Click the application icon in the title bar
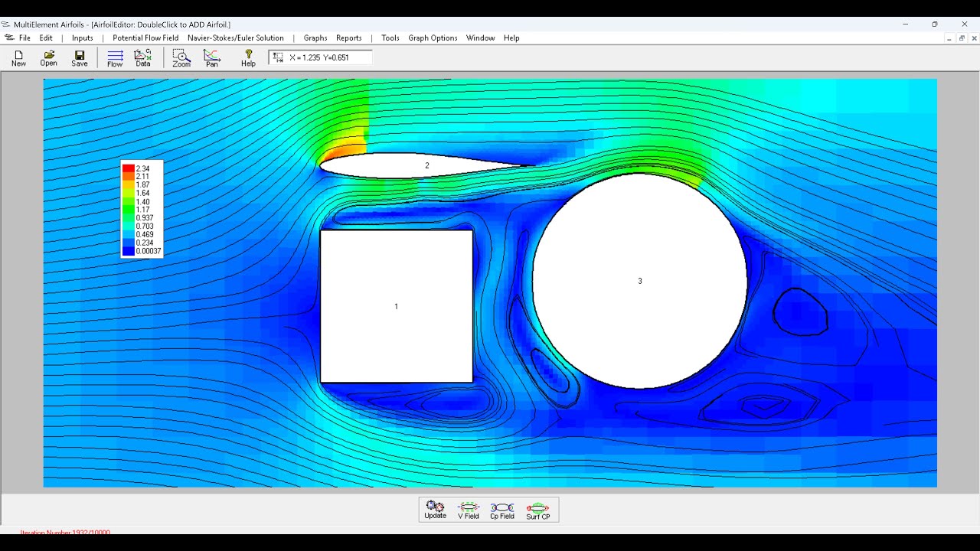This screenshot has width=980, height=551. pos(6,24)
